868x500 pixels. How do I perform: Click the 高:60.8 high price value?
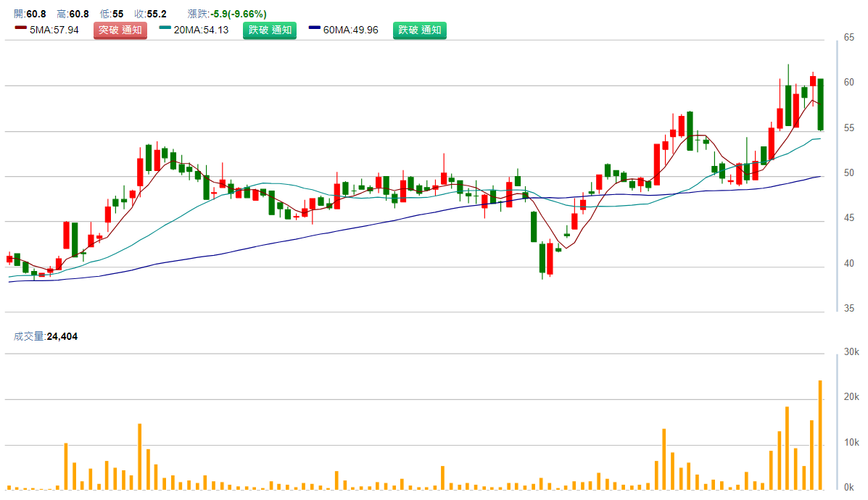click(73, 14)
